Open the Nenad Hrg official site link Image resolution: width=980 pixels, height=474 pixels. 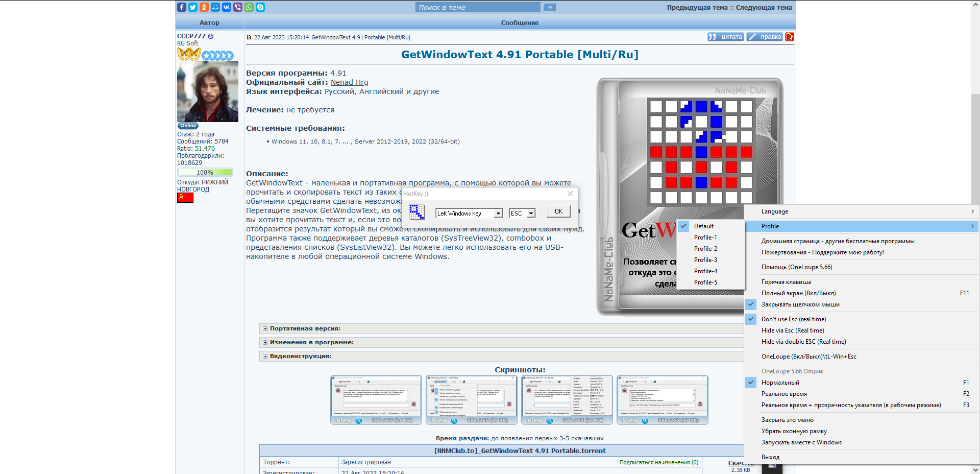click(349, 82)
